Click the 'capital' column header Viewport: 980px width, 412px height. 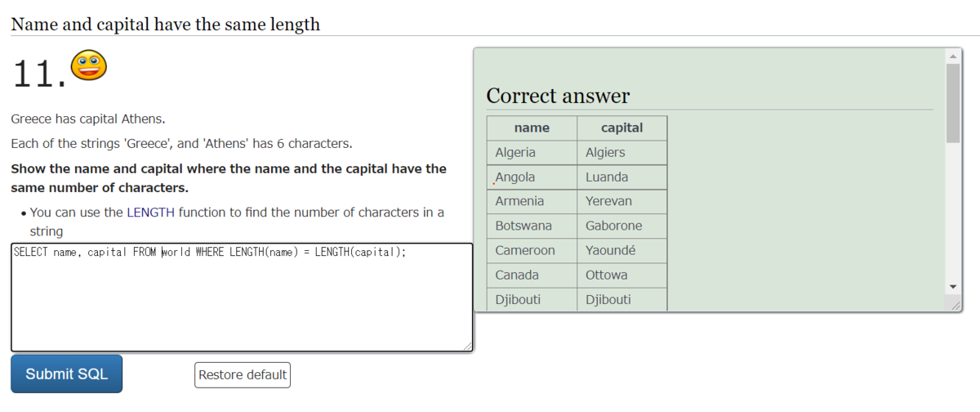621,128
